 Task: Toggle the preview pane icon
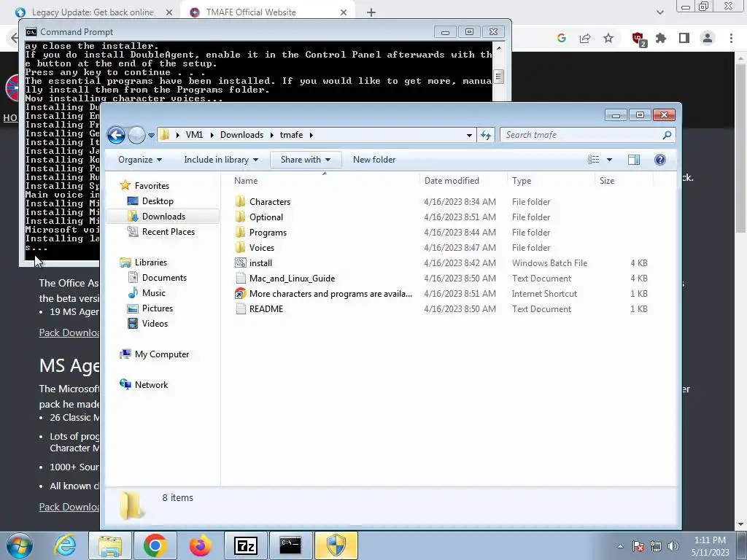point(634,160)
